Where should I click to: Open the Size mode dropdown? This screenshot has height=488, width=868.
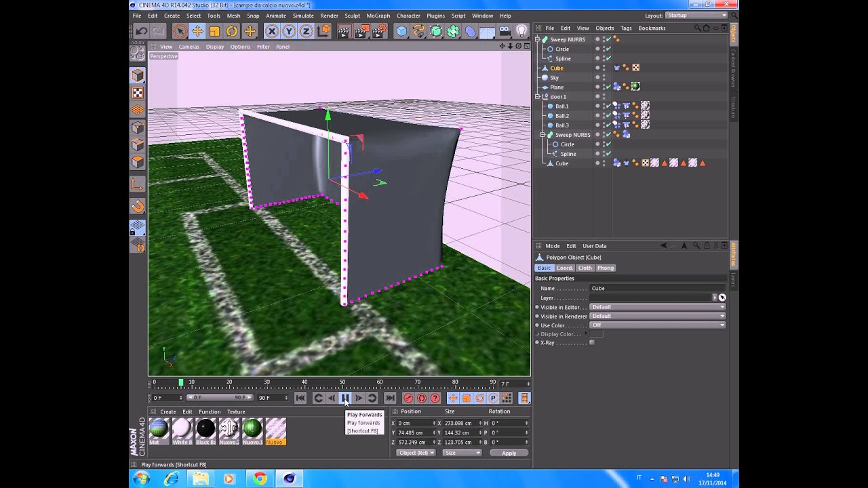[462, 453]
